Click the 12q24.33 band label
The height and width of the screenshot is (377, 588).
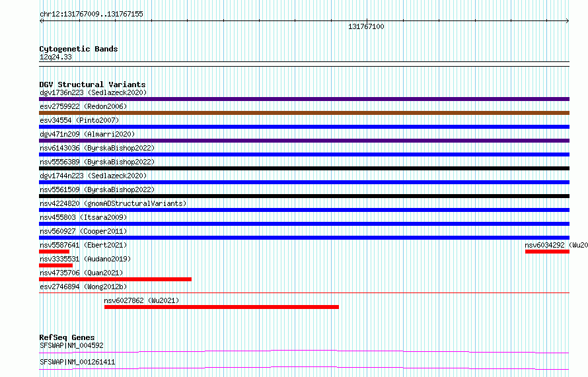[55, 57]
